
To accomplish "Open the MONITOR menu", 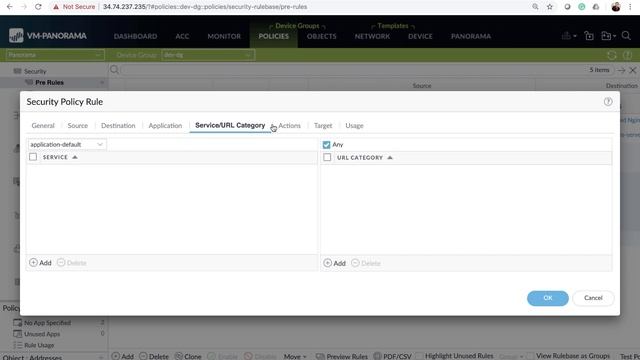I will [224, 36].
